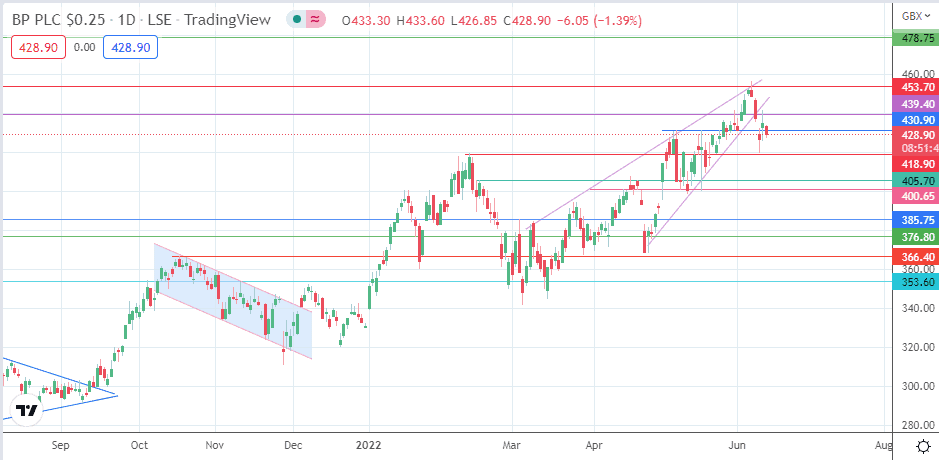Click Dec on the time axis
This screenshot has width=939, height=460.
tap(293, 446)
